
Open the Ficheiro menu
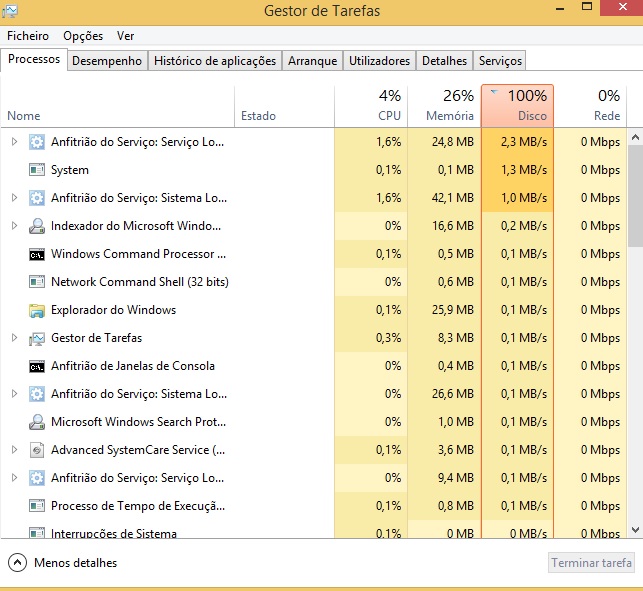tap(28, 36)
